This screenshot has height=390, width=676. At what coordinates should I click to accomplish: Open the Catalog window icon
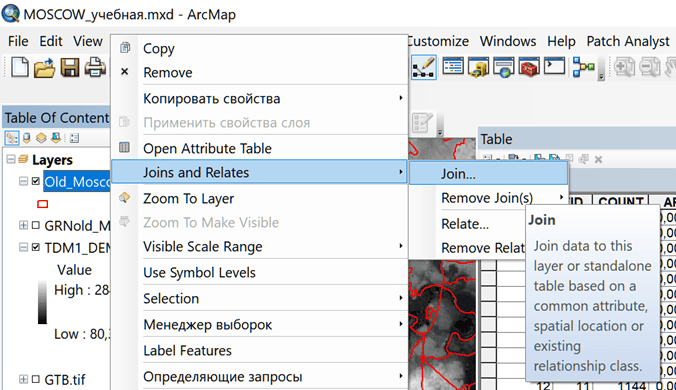(x=479, y=68)
